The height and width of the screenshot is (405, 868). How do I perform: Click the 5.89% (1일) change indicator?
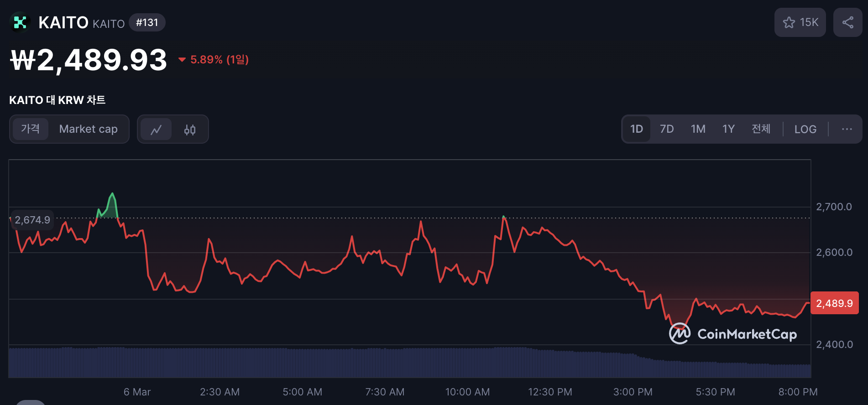click(x=213, y=60)
